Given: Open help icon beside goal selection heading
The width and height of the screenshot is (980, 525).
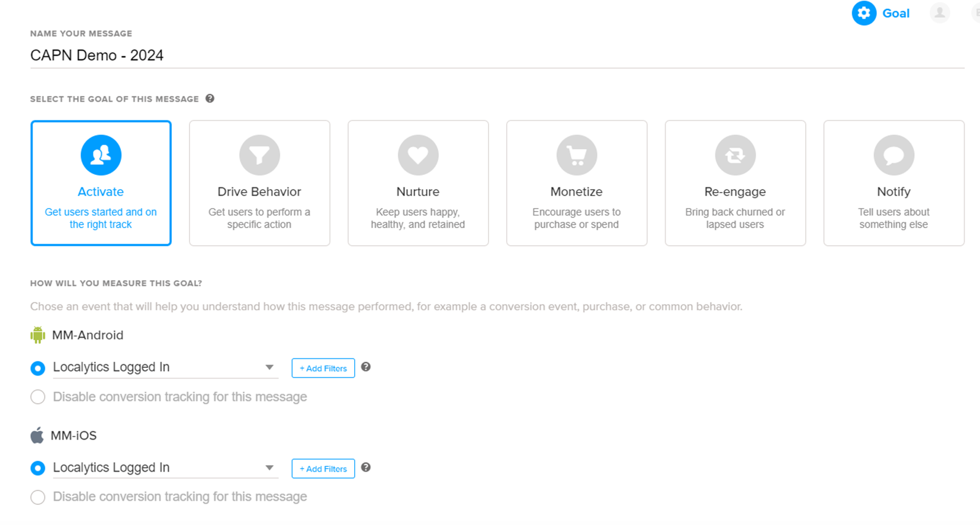Looking at the screenshot, I should (x=210, y=99).
